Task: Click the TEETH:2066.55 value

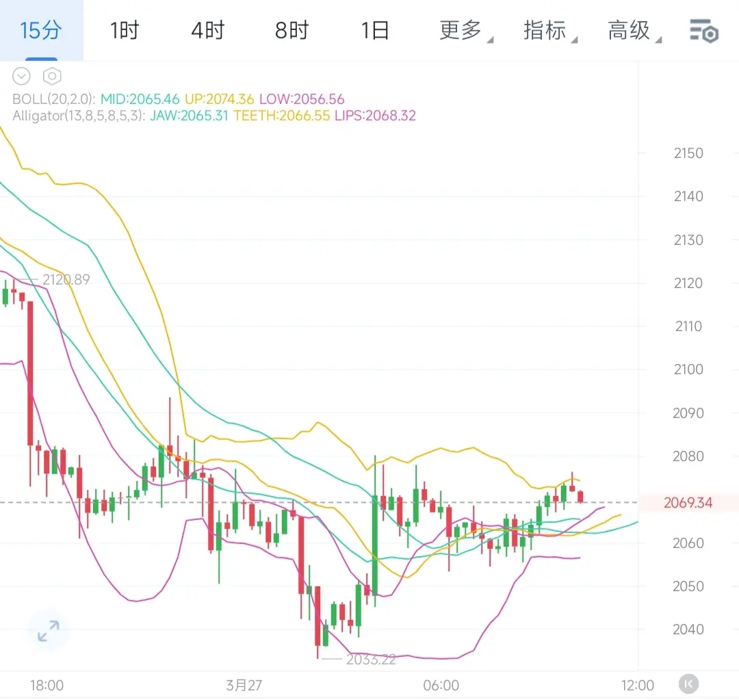Action: [281, 116]
